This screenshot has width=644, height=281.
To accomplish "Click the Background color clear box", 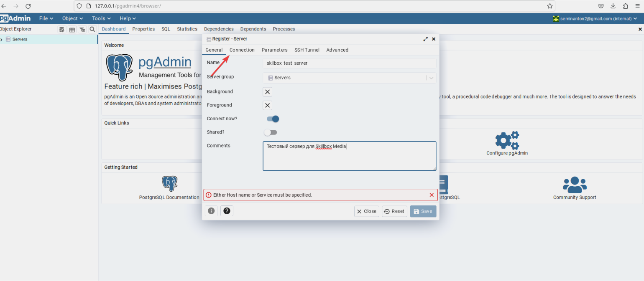I will [268, 92].
